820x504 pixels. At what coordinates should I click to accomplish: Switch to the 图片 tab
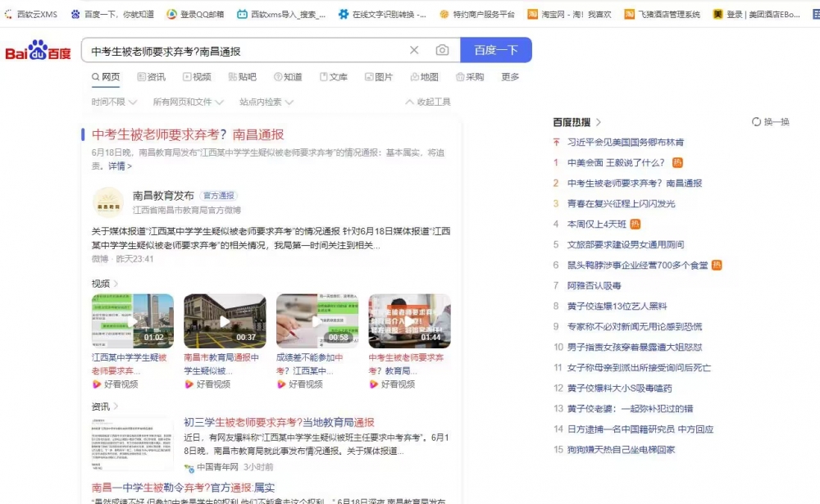[x=379, y=77]
